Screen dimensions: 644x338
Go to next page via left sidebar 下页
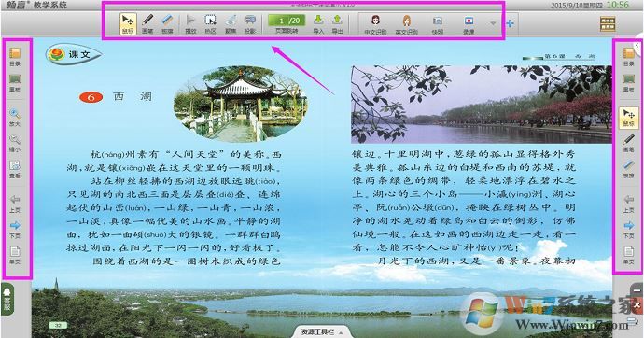[x=15, y=229]
